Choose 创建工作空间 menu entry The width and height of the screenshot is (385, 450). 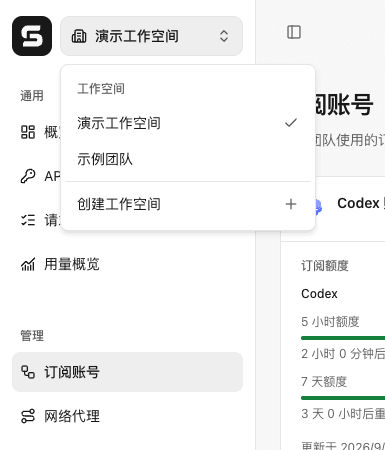pos(188,204)
